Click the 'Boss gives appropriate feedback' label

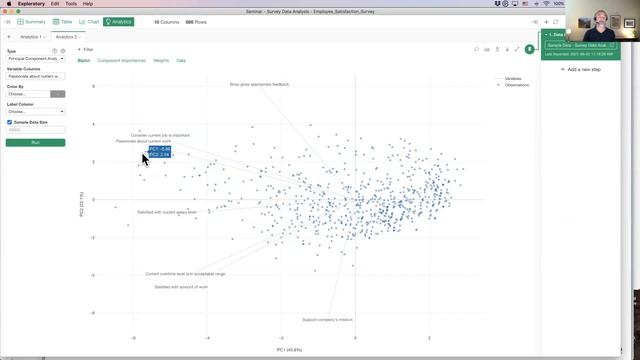click(259, 84)
